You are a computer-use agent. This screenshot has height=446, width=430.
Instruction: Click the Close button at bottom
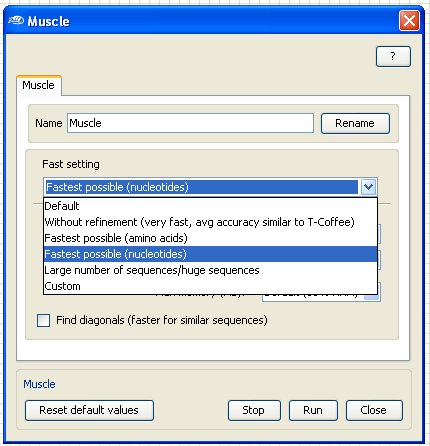pos(374,410)
